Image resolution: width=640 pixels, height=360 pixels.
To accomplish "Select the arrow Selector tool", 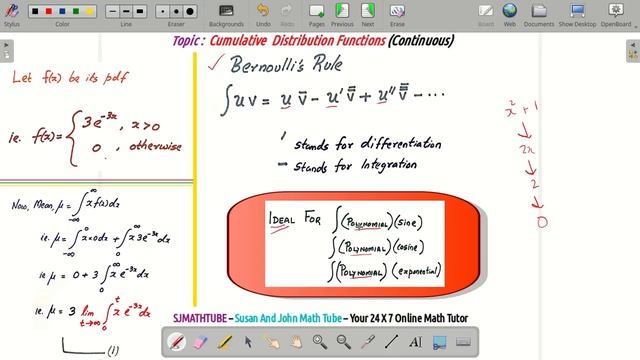I will (248, 342).
